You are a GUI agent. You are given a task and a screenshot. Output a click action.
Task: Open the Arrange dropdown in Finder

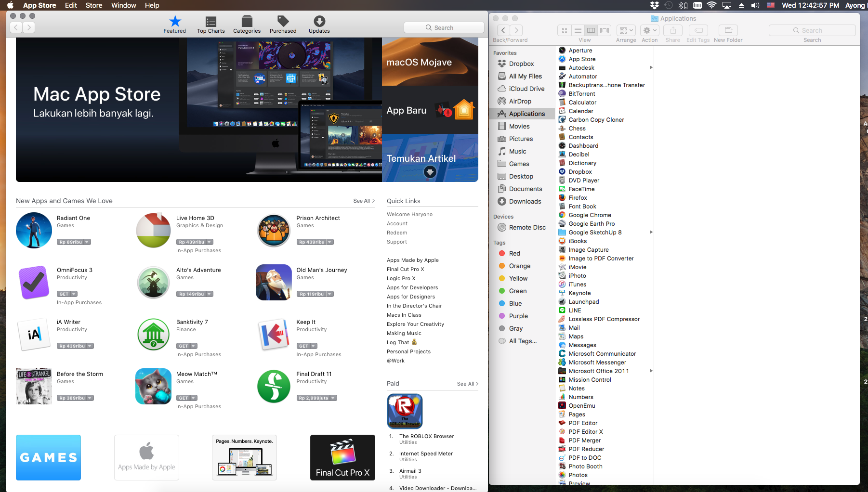coord(626,30)
